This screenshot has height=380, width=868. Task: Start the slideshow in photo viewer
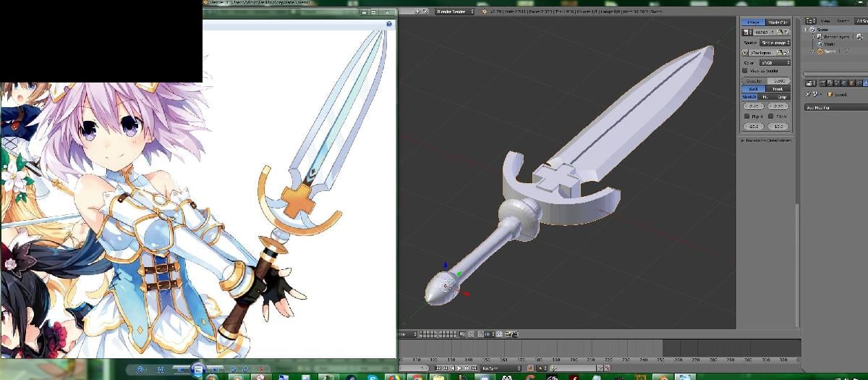tap(198, 369)
